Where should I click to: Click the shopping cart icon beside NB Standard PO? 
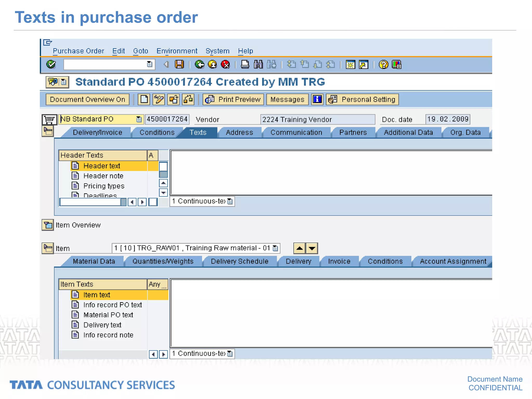(x=49, y=119)
